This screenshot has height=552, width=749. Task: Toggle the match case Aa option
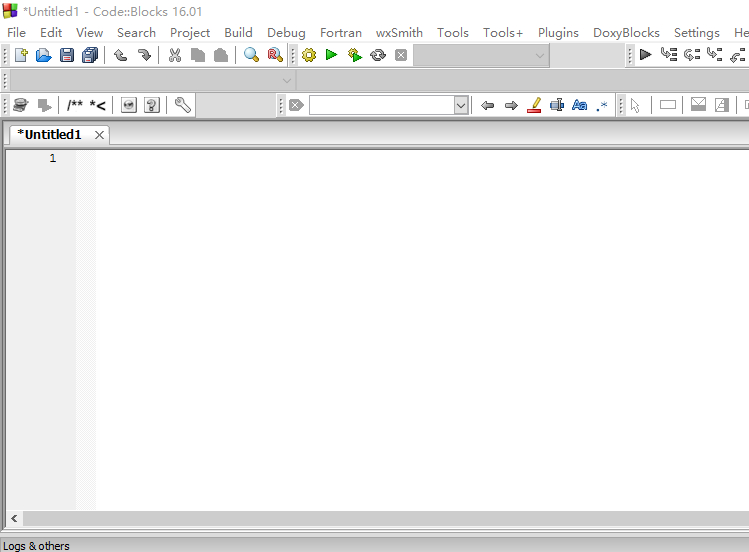coord(579,105)
